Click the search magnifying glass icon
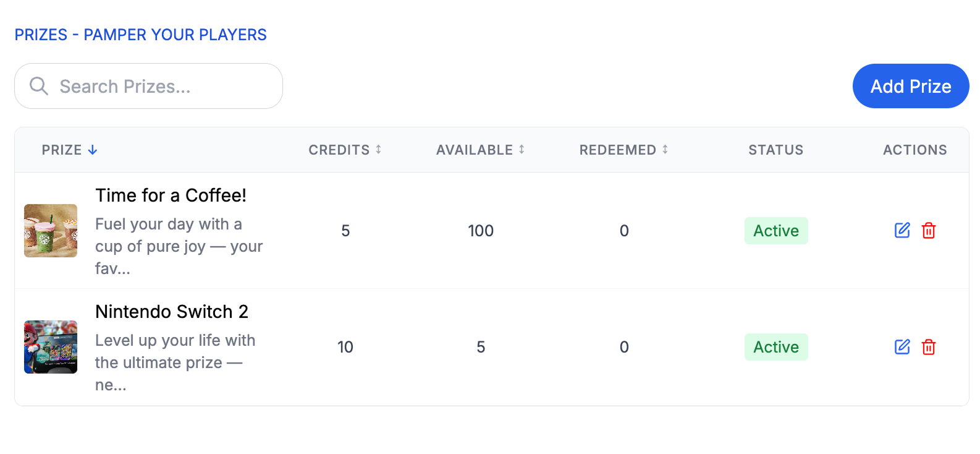Image resolution: width=980 pixels, height=454 pixels. [38, 86]
